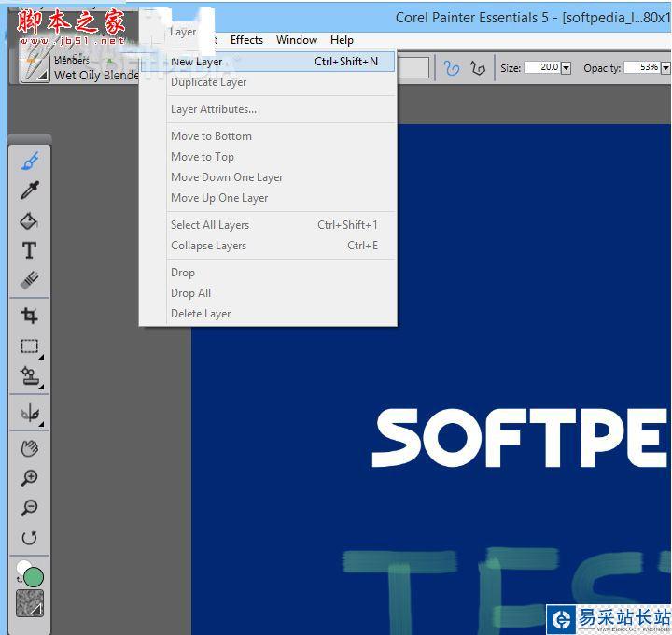The height and width of the screenshot is (635, 672).
Task: Expand Rectangular Selection tool flyout triangle
Action: tap(41, 357)
